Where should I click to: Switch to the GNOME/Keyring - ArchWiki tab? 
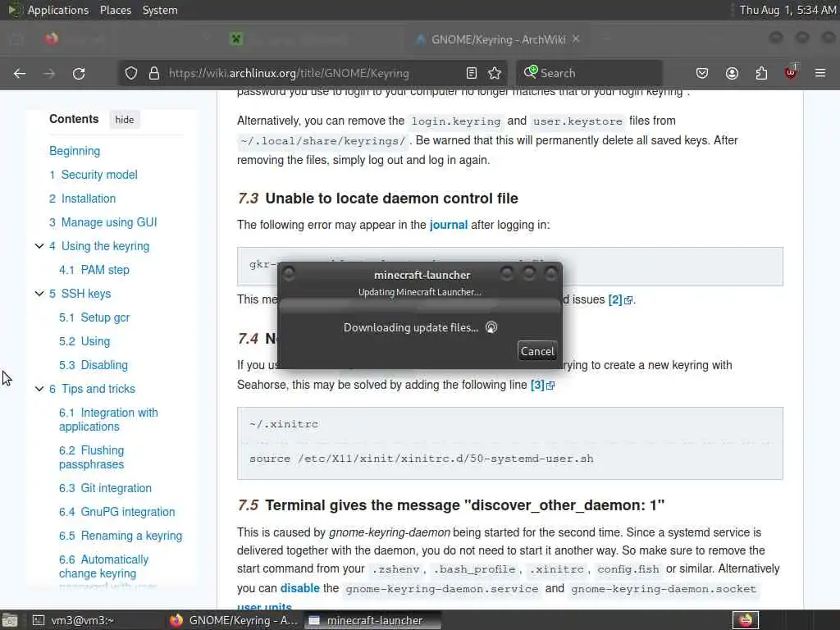[498, 39]
